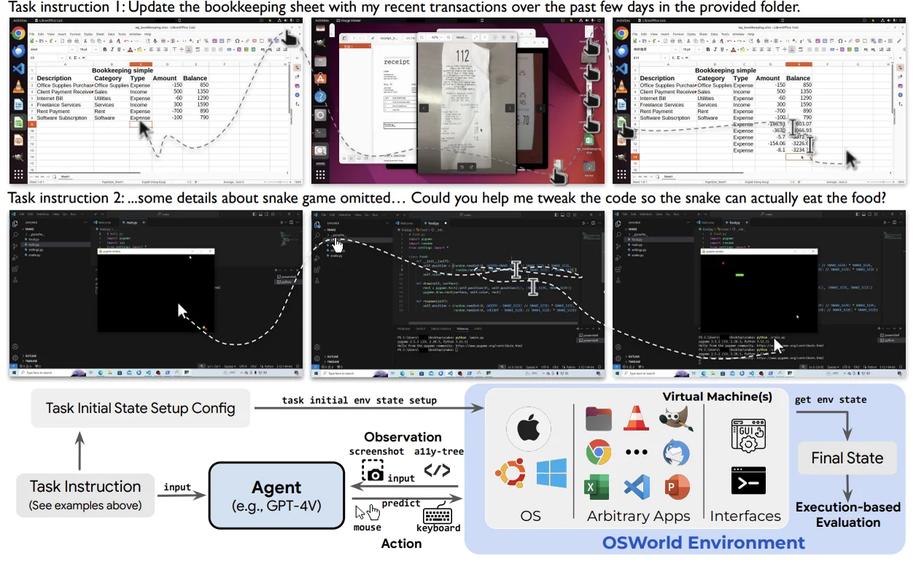Select Explorer icon in left VS Code screenshot
The width and height of the screenshot is (924, 564).
point(15,224)
